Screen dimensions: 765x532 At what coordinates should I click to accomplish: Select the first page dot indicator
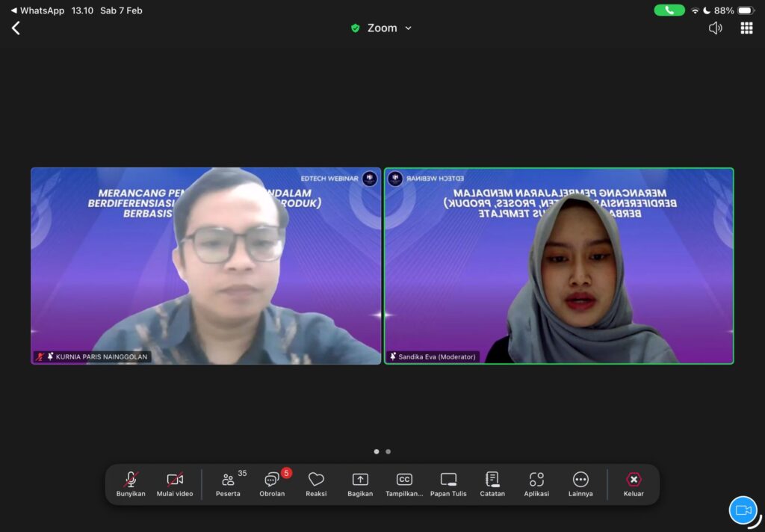tap(377, 451)
